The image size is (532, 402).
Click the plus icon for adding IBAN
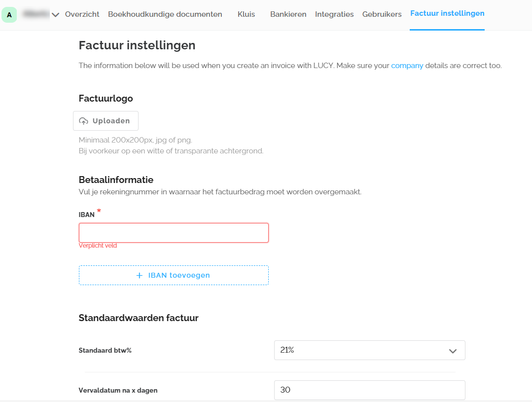click(x=140, y=275)
